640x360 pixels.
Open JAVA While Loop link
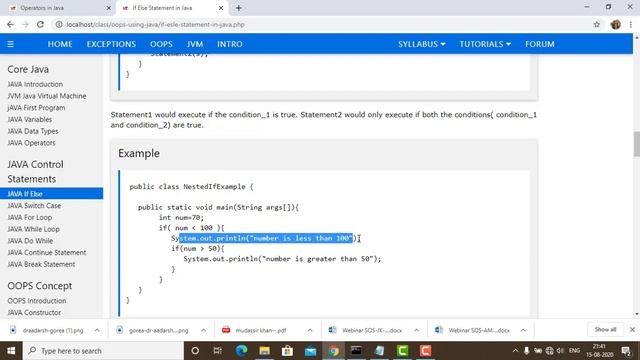[x=33, y=229]
